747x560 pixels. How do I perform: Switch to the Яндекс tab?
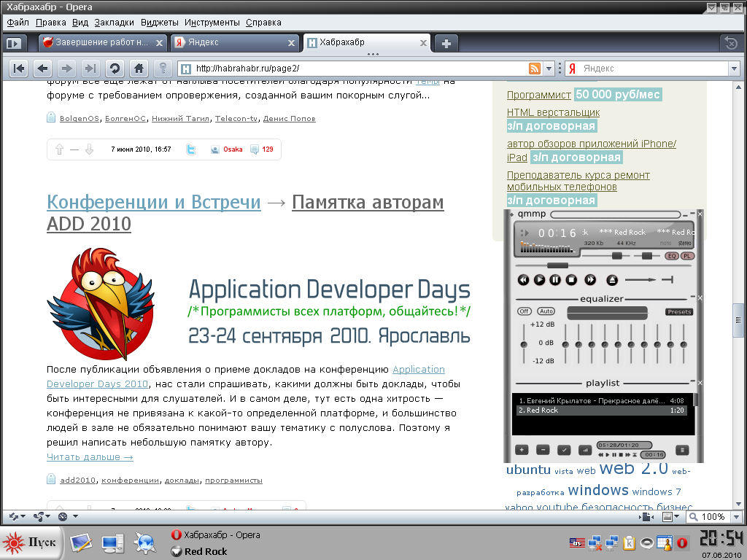234,43
